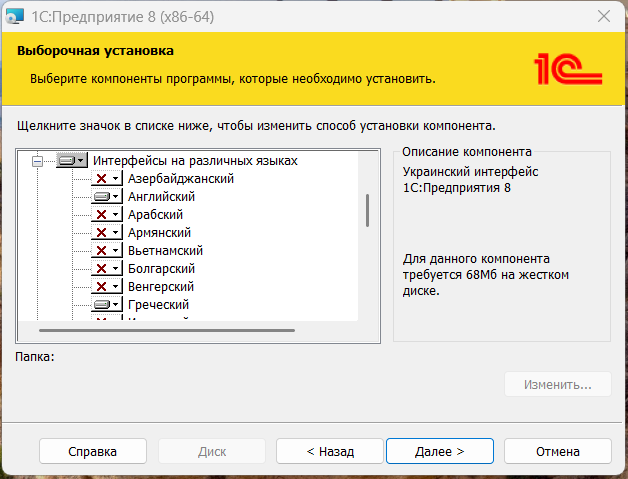
Task: Select the Интерфейсы на различных языках label
Action: coord(195,161)
